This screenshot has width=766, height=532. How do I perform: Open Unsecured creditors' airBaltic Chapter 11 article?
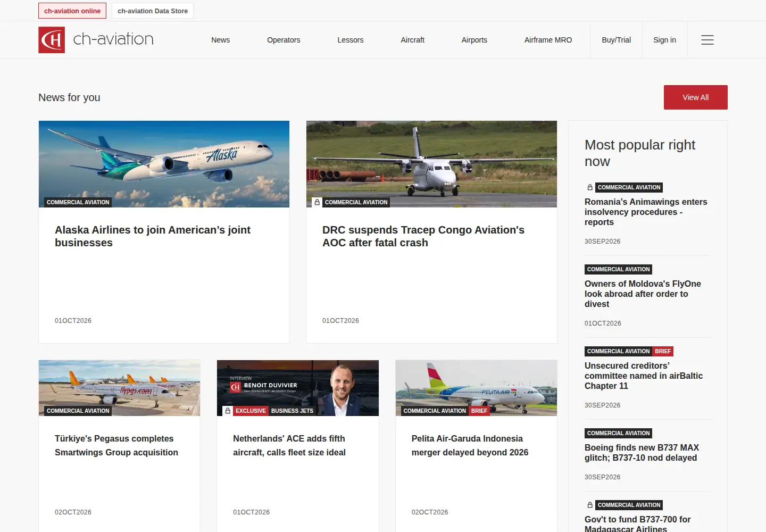[644, 376]
